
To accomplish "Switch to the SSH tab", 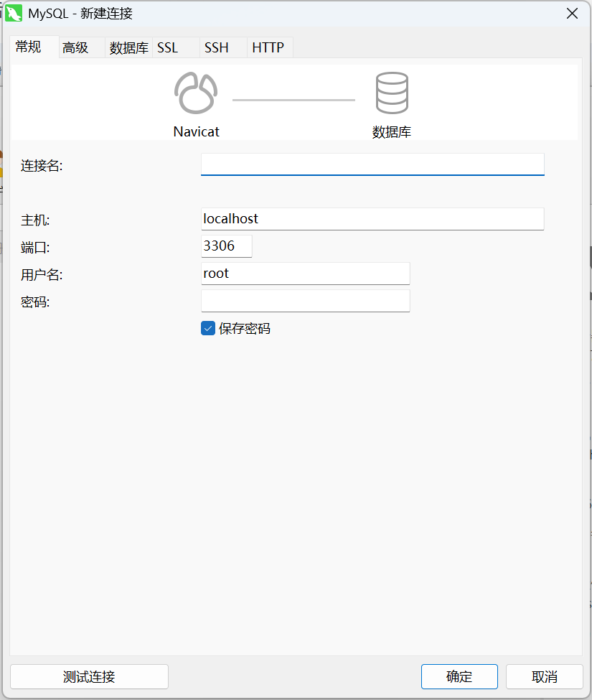I will [x=223, y=47].
